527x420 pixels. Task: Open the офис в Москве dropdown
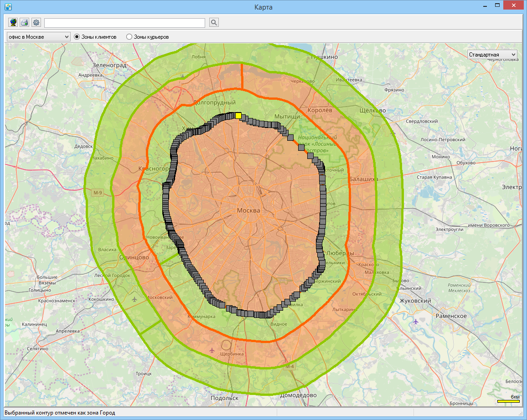(x=39, y=37)
